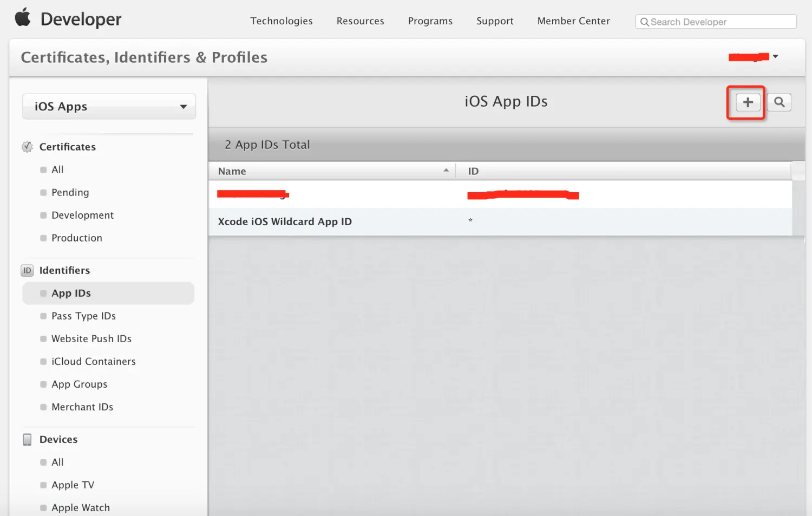Open Pass Type IDs

pos(83,316)
